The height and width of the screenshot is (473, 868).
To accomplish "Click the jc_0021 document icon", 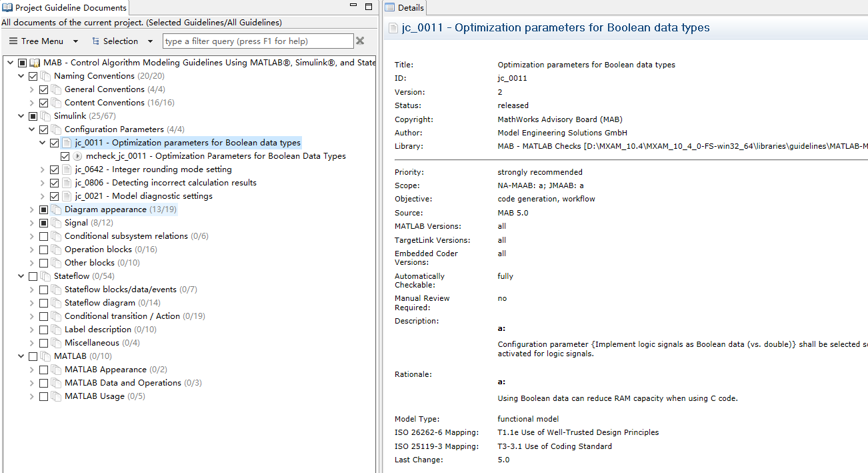I will (x=67, y=196).
